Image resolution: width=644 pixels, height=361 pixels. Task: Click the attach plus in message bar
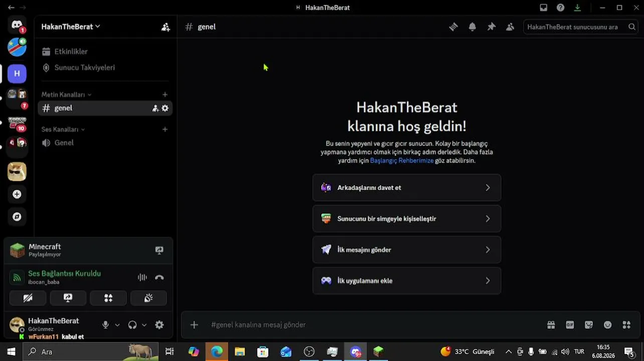point(194,325)
